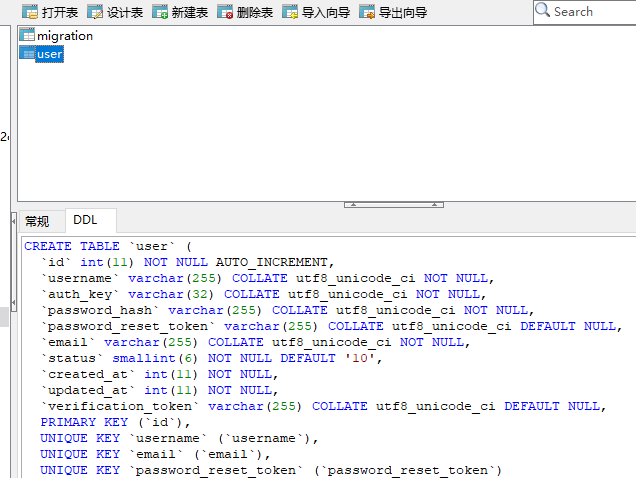This screenshot has height=478, width=636.
Task: Select the migration table in the list
Action: point(63,36)
